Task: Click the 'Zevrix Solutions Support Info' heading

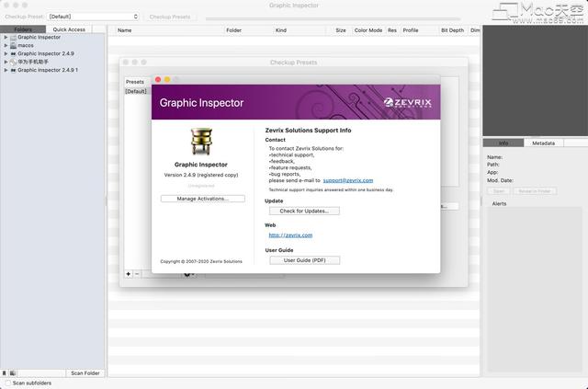Action: (x=309, y=131)
